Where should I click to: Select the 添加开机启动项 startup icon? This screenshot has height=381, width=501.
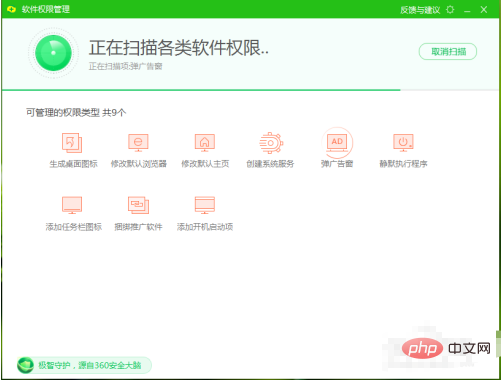(x=205, y=205)
